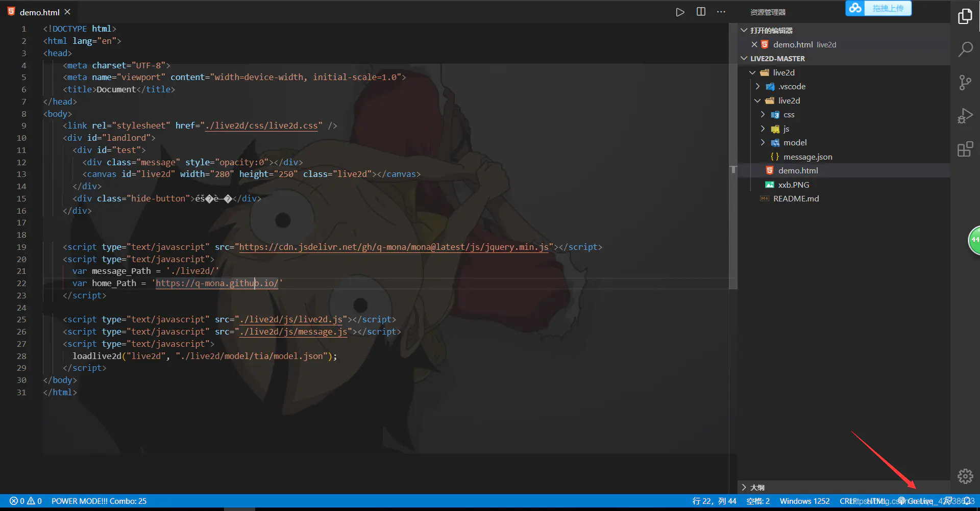Open the live2d.css stylesheet link on line 9
The width and height of the screenshot is (980, 511).
[261, 125]
